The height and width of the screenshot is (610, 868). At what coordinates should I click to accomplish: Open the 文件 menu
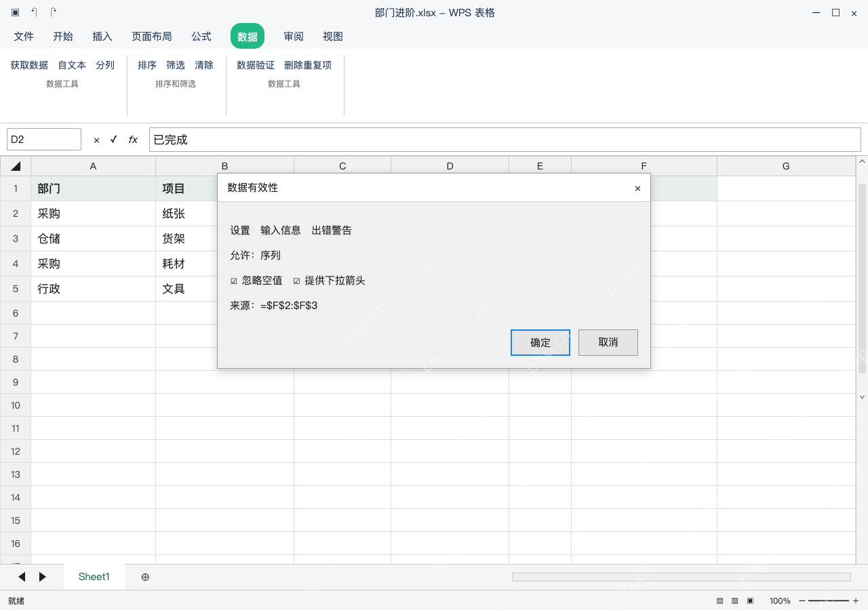pos(24,37)
